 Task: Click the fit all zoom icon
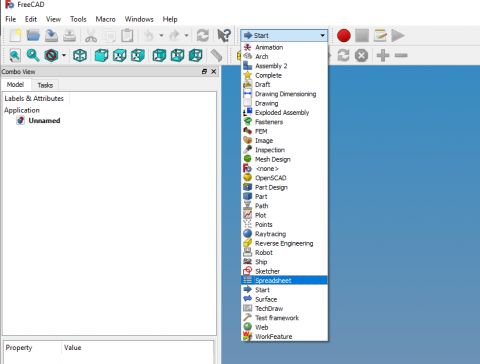point(15,55)
